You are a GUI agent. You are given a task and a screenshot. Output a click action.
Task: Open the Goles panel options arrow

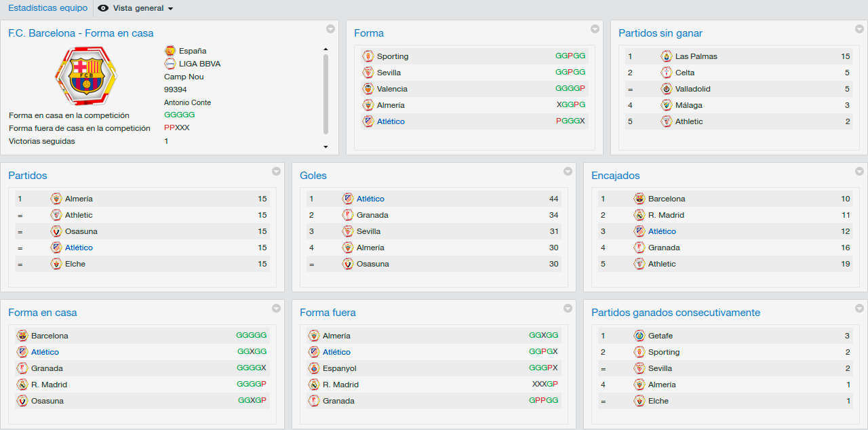(x=568, y=171)
